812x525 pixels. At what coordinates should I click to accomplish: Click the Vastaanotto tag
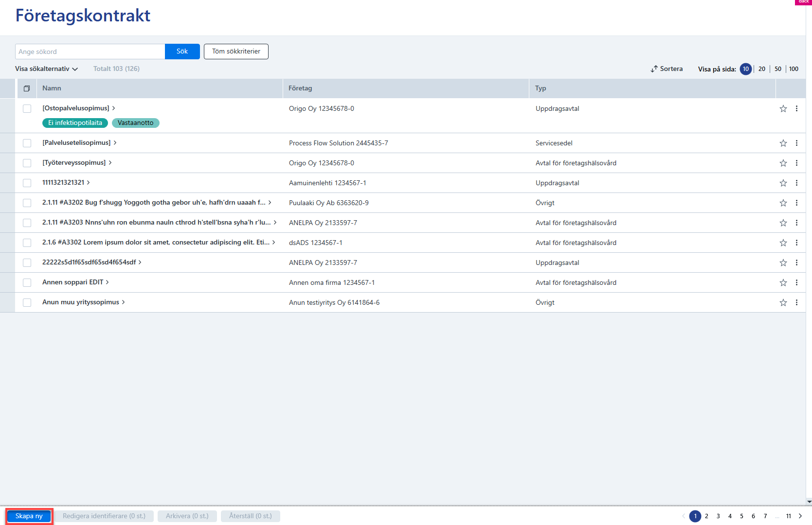point(135,123)
